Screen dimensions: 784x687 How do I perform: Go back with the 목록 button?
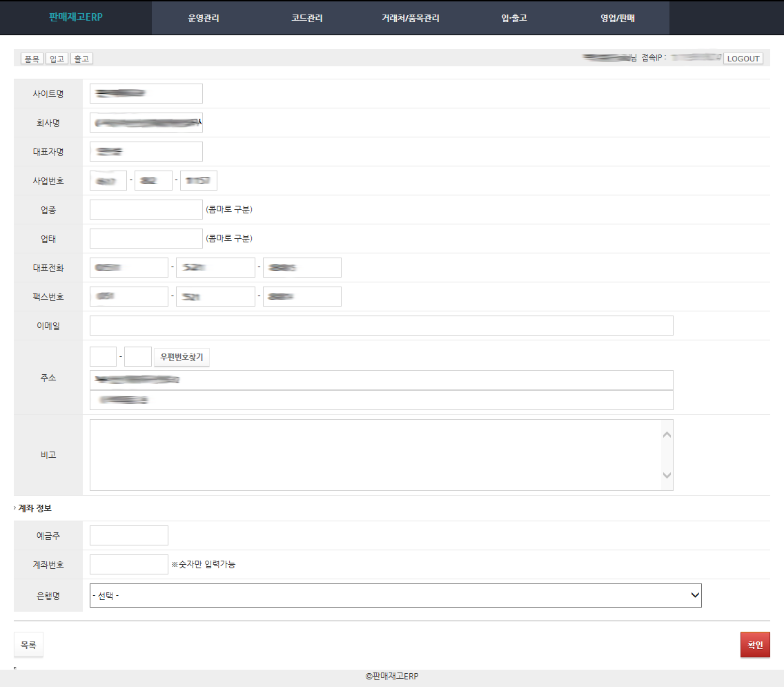click(28, 645)
